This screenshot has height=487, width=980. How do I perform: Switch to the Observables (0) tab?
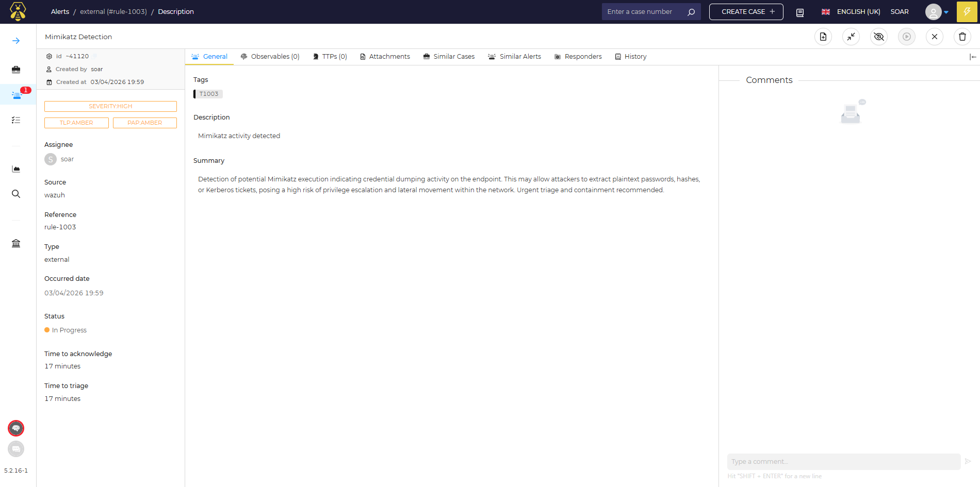point(270,57)
